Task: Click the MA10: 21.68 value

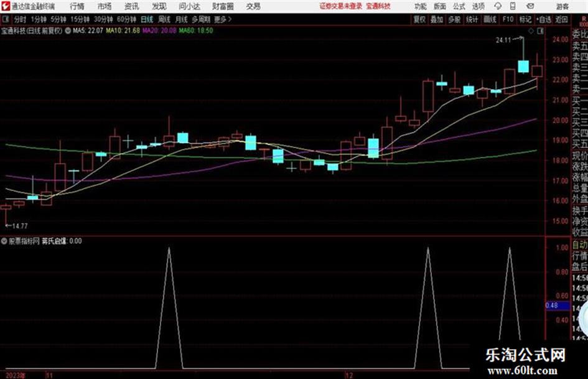Action: pyautogui.click(x=123, y=30)
